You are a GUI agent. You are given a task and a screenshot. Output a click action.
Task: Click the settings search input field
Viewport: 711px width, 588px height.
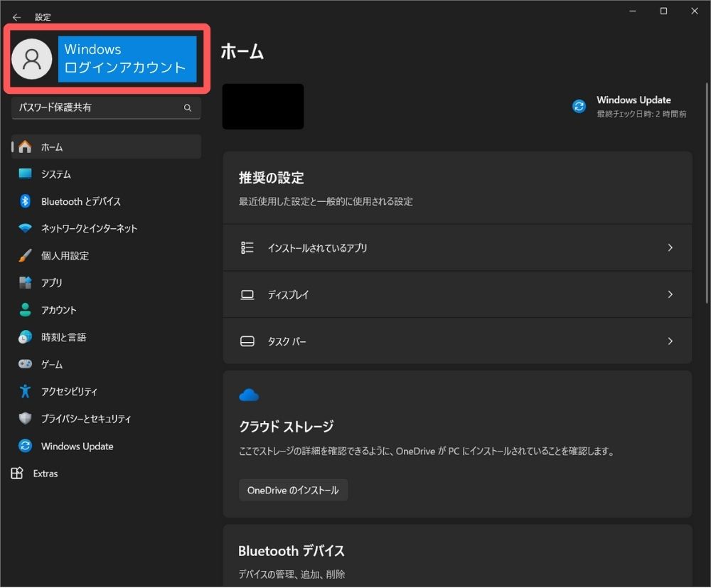[x=106, y=108]
